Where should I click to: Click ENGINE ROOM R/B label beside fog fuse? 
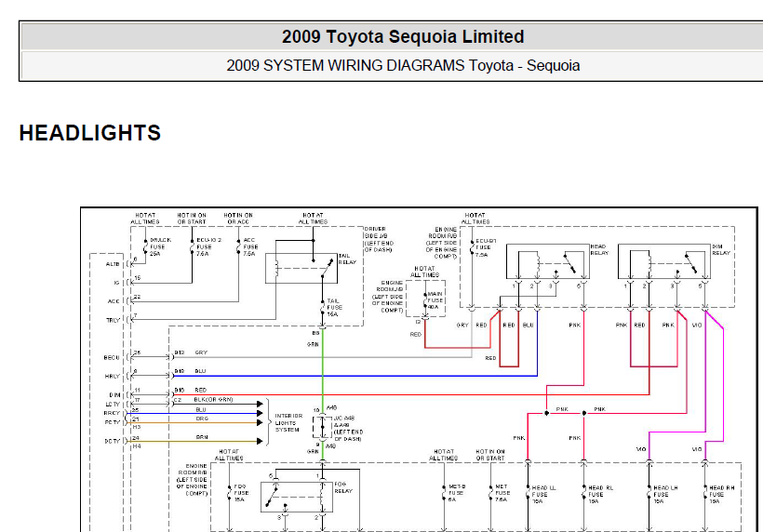192,480
